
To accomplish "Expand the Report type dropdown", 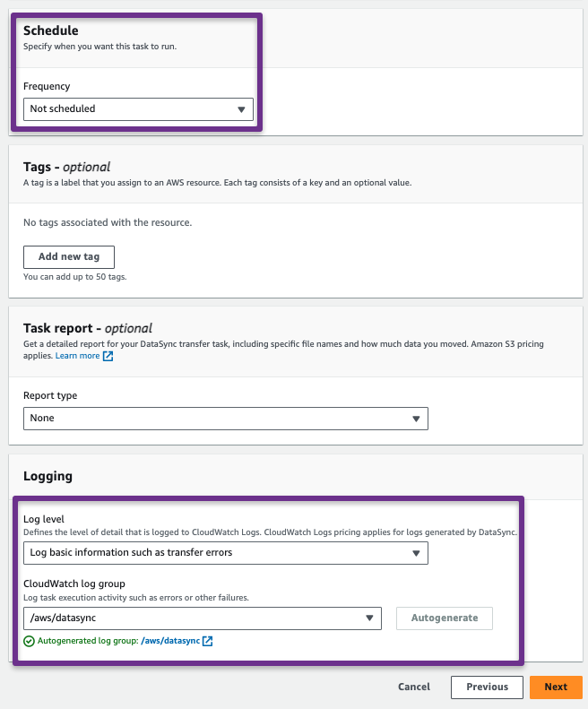I will [226, 419].
